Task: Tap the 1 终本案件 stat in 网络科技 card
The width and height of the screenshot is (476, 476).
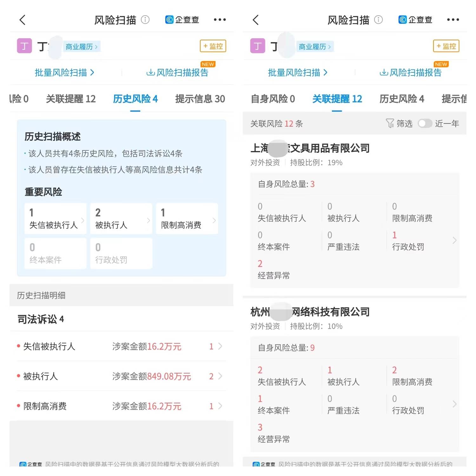Action: [x=274, y=404]
